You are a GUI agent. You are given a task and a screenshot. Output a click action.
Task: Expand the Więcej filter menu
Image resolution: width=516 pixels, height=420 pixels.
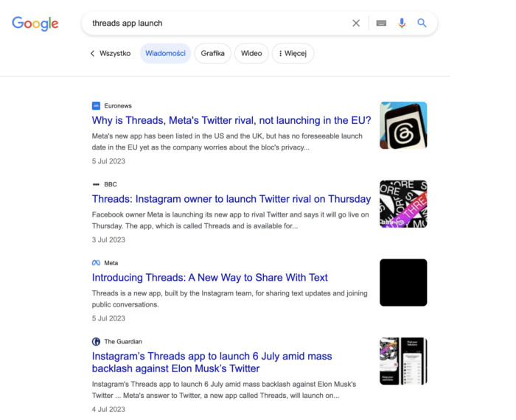point(293,54)
